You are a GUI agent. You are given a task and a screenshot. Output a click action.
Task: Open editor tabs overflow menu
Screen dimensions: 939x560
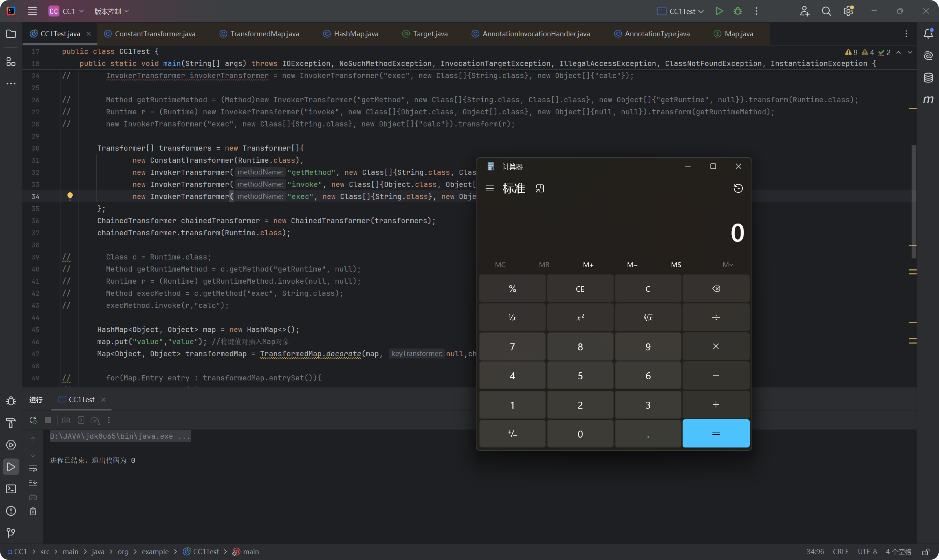(x=906, y=34)
